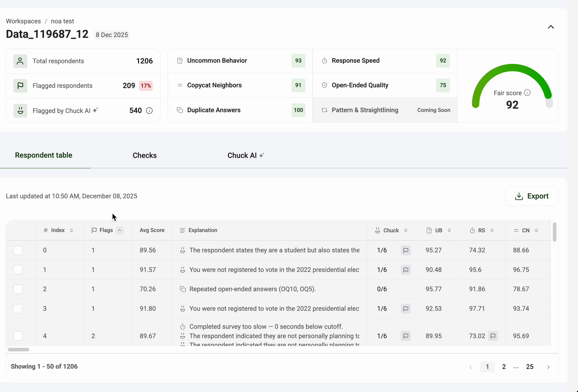Click the Response Speed stopwatch icon
The height and width of the screenshot is (392, 578).
324,61
